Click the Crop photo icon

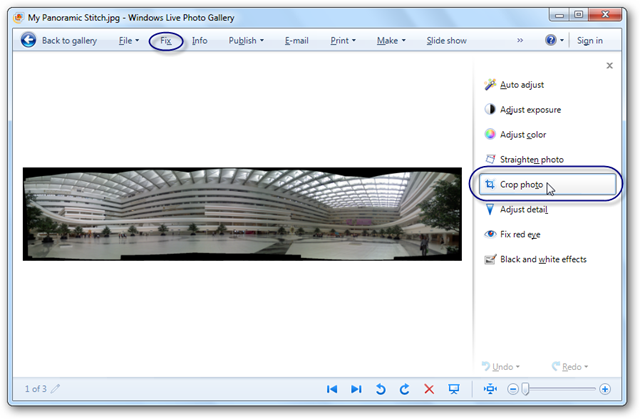click(490, 184)
